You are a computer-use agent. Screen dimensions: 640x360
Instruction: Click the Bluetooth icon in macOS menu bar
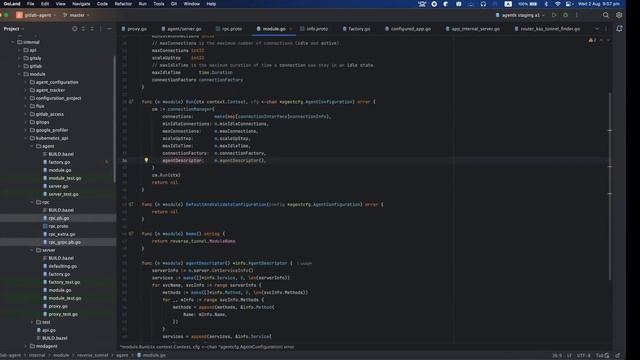coord(546,4)
